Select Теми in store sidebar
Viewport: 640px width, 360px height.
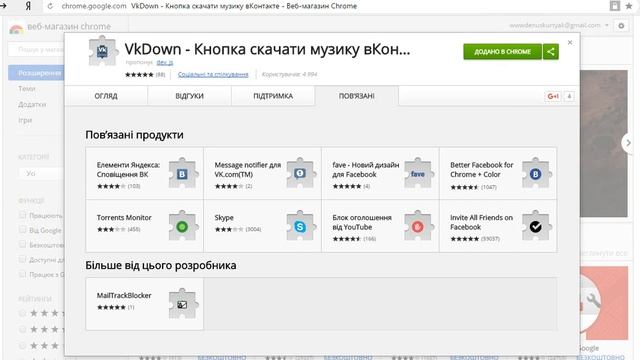27,89
